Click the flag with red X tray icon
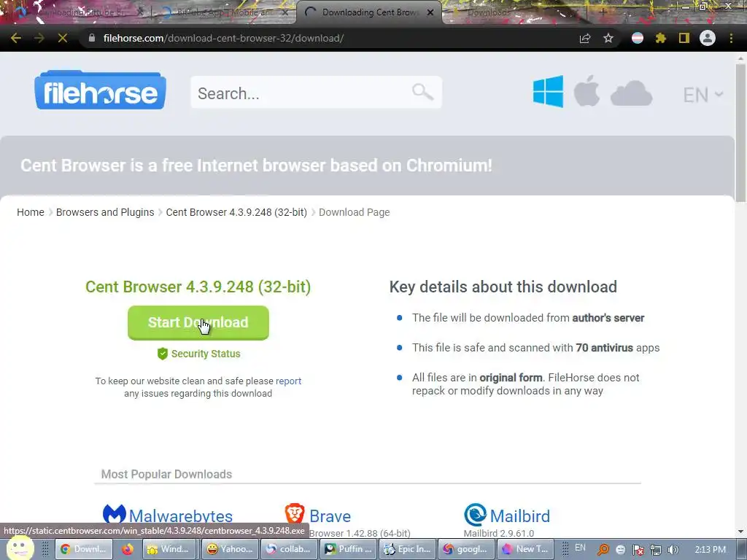 pyautogui.click(x=638, y=550)
